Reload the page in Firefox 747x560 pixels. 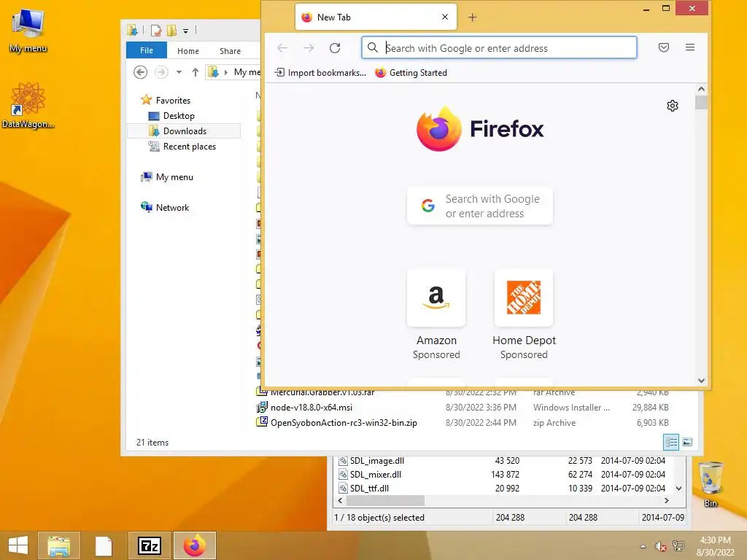pos(335,47)
